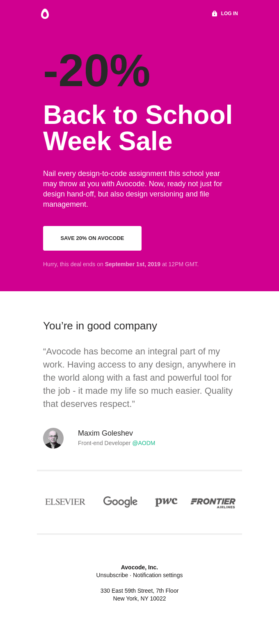The width and height of the screenshot is (279, 644).
Task: Click the Frontier Airlines logo
Action: click(x=213, y=502)
